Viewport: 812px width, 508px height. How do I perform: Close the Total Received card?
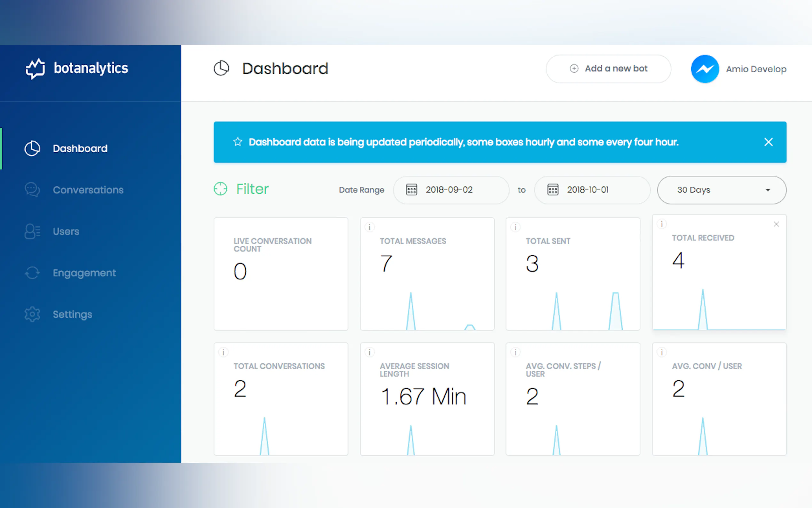click(x=776, y=224)
